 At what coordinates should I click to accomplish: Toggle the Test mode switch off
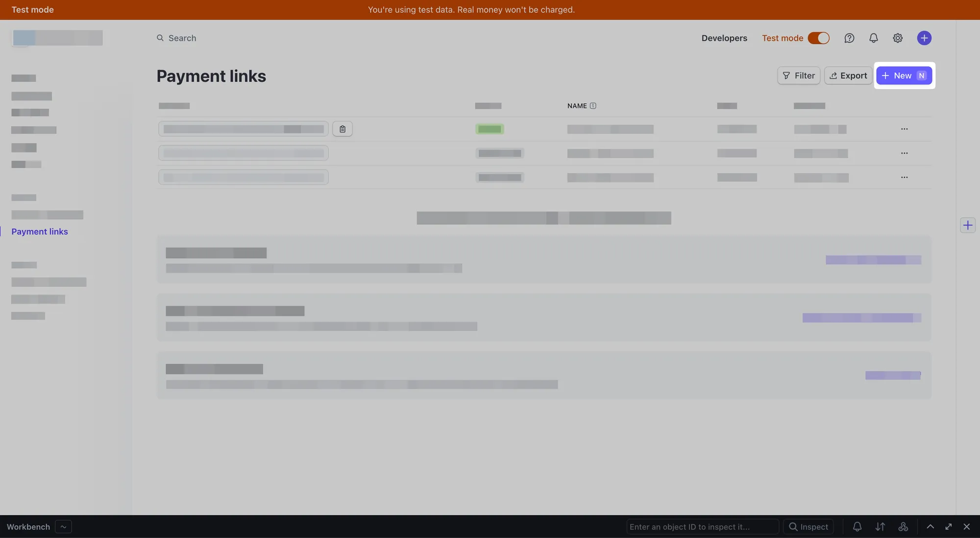[x=818, y=38]
